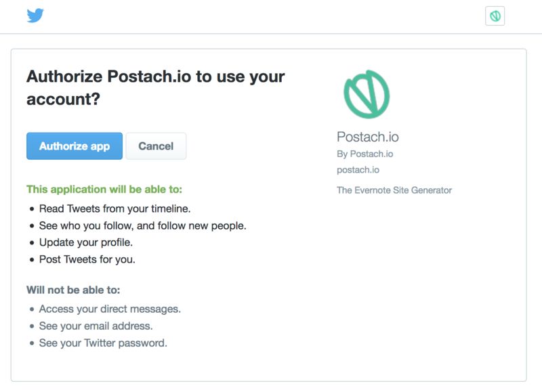
Task: Select "See who you follow" permission item
Action: pos(142,225)
